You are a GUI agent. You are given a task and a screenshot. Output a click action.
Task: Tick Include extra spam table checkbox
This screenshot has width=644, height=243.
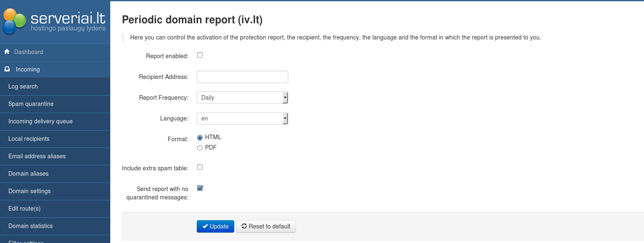point(200,167)
